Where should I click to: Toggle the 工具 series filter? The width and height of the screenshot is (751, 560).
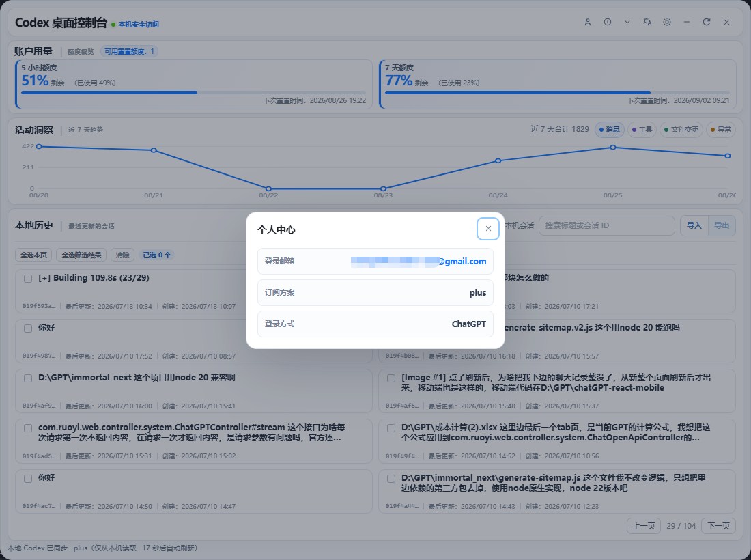pyautogui.click(x=642, y=129)
